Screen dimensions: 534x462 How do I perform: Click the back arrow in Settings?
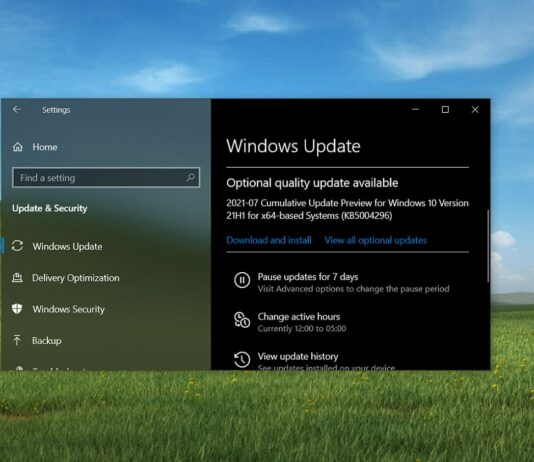pos(17,109)
